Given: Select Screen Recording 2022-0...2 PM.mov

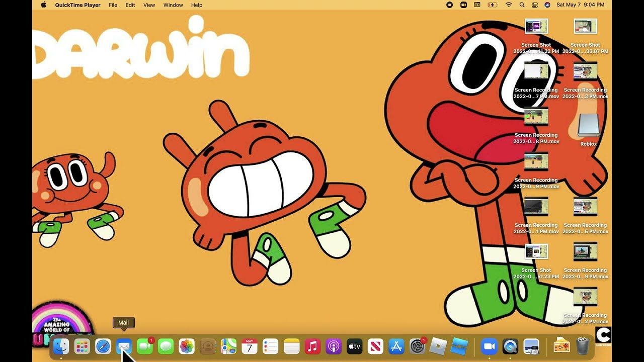Looking at the screenshot, I should (x=586, y=306).
